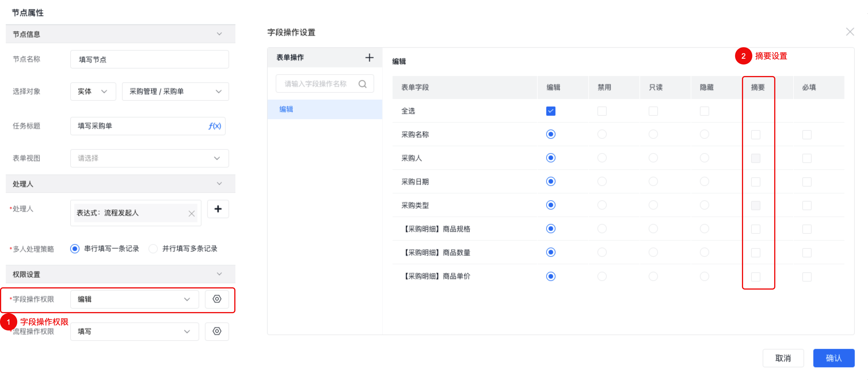
Task: Enable 必填 for 采购人
Action: click(x=807, y=158)
